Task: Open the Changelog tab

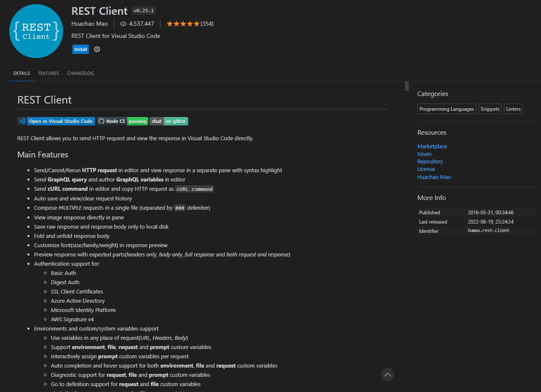Action: click(x=80, y=73)
